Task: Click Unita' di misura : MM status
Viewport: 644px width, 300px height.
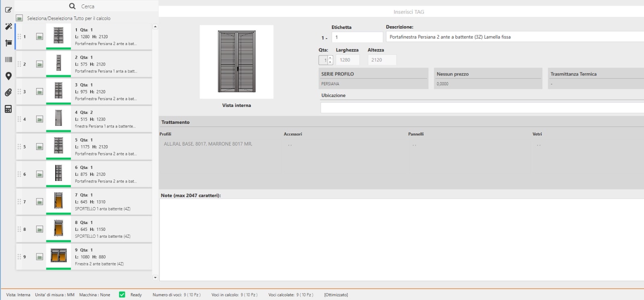Action: [55, 295]
